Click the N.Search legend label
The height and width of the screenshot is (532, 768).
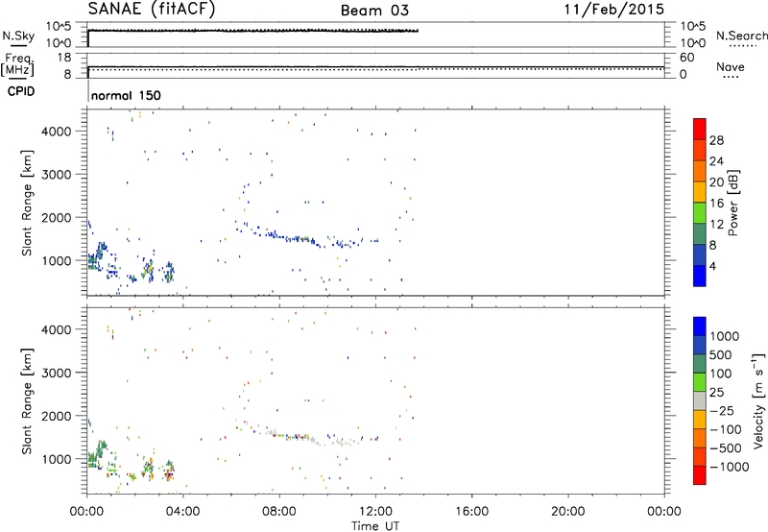click(741, 36)
